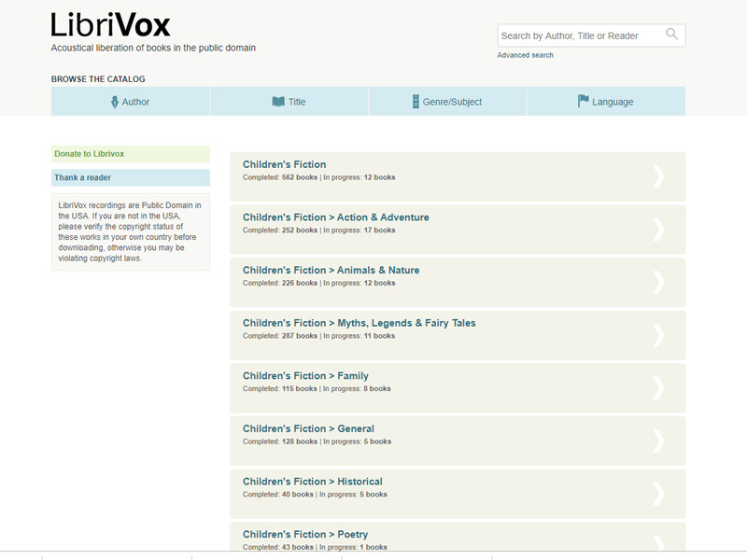The image size is (747, 560).
Task: Expand Animals & Nature chevron arrow
Action: [x=658, y=283]
